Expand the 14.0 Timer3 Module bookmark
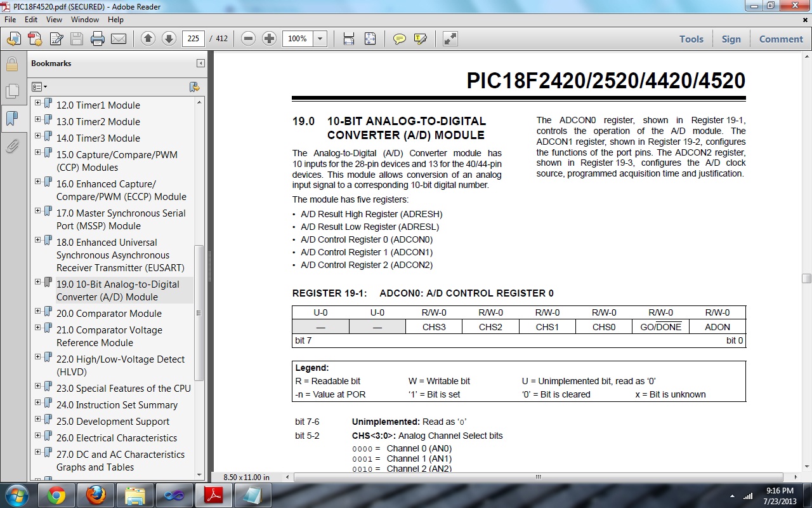Screen dimensions: 812x508 pyautogui.click(x=38, y=136)
